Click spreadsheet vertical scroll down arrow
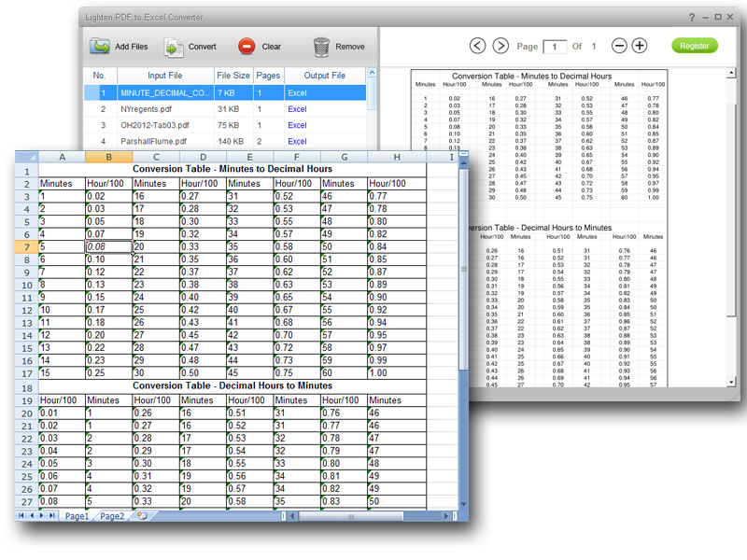Viewport: 747px width, 560px height. (463, 504)
